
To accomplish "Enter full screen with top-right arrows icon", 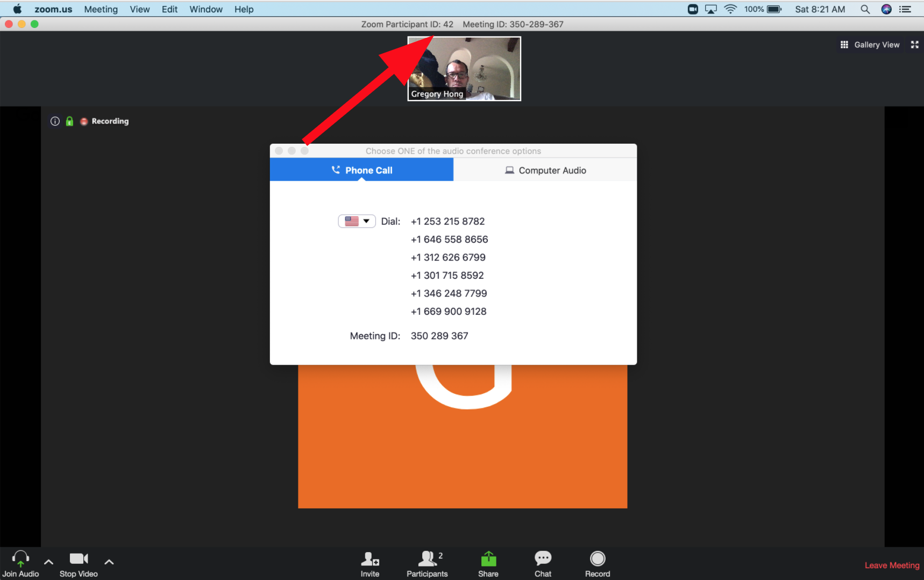I will pos(914,45).
